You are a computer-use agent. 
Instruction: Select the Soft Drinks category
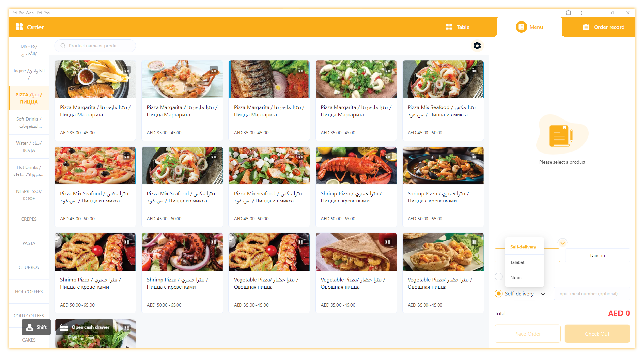coord(29,123)
